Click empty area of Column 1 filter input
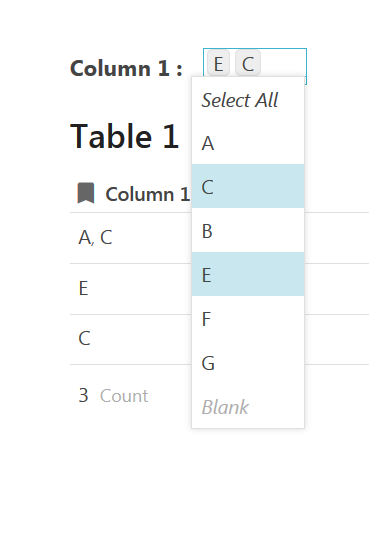The width and height of the screenshot is (369, 533). [283, 63]
